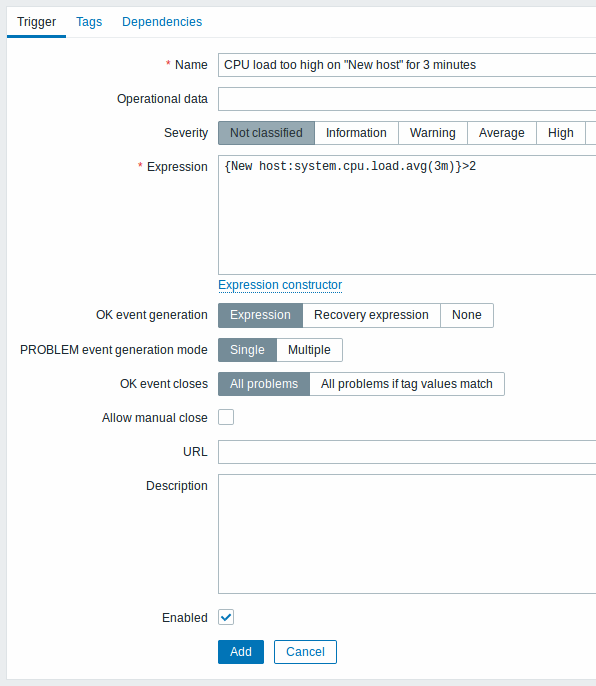Choose Recovery expression for OK event generation
The image size is (596, 686).
(371, 315)
